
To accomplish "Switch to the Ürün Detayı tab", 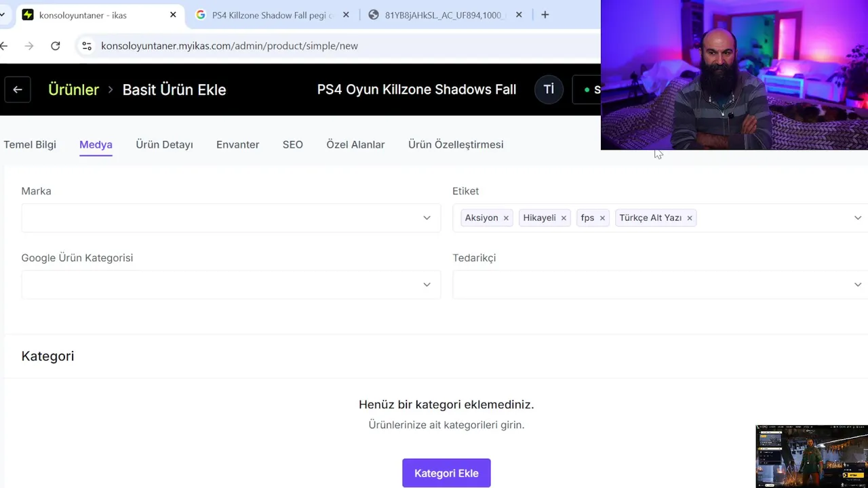I will pyautogui.click(x=164, y=144).
